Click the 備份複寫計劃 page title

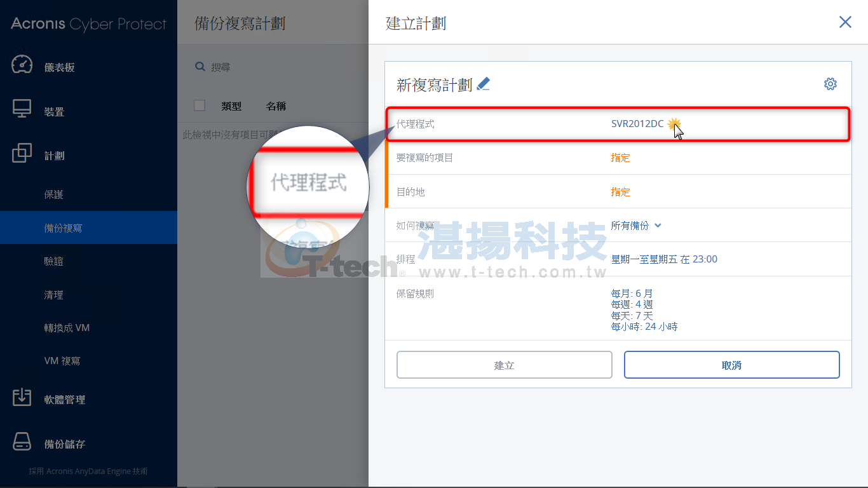pyautogui.click(x=240, y=24)
